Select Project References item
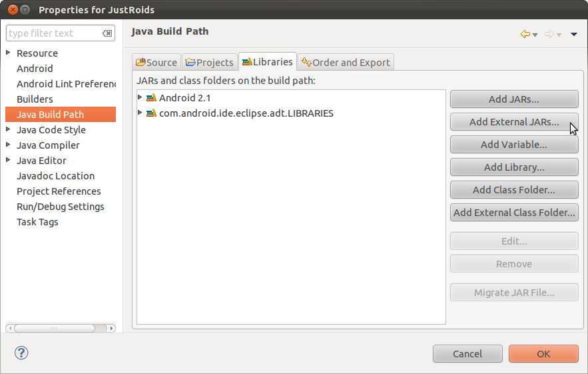This screenshot has height=374, width=588. [x=59, y=191]
